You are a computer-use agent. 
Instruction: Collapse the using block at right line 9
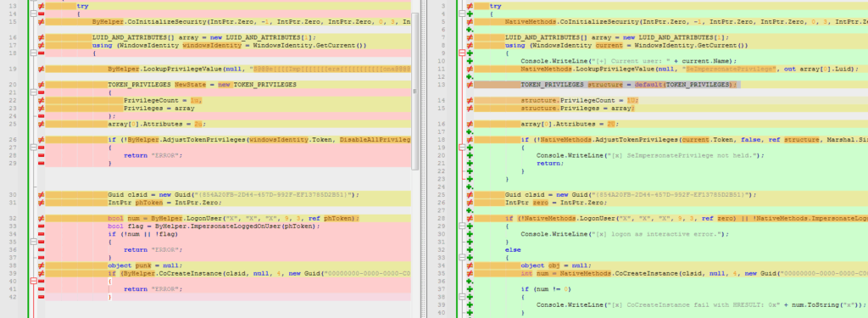click(462, 53)
